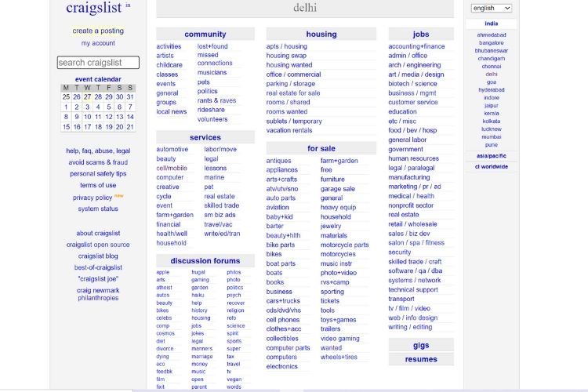Open the apple discussion forum
The width and height of the screenshot is (588, 392).
coord(163,272)
